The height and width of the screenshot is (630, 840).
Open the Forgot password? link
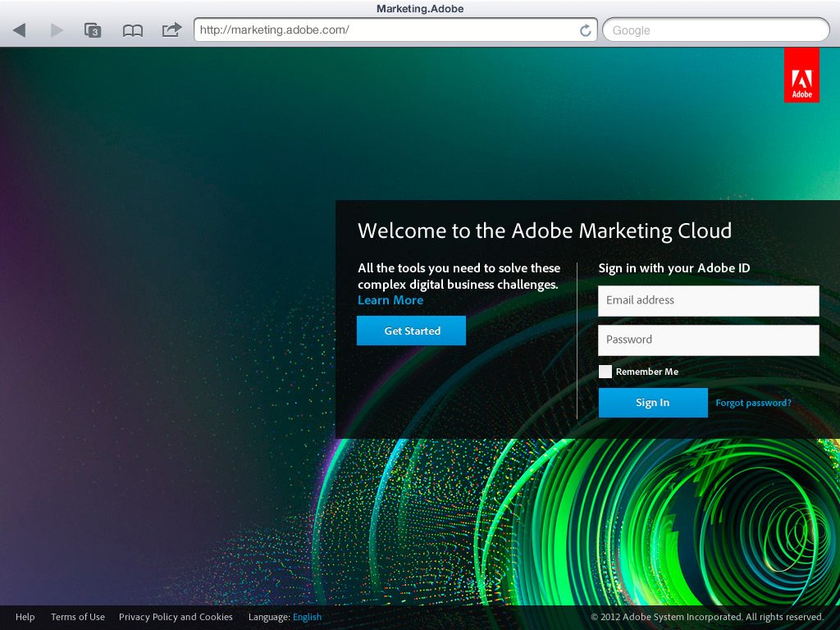(x=753, y=403)
